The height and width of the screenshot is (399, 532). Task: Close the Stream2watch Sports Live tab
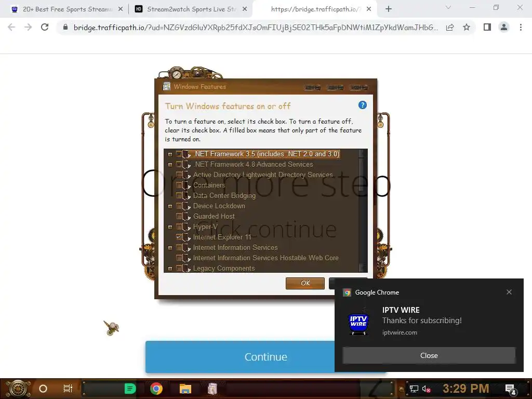point(245,9)
